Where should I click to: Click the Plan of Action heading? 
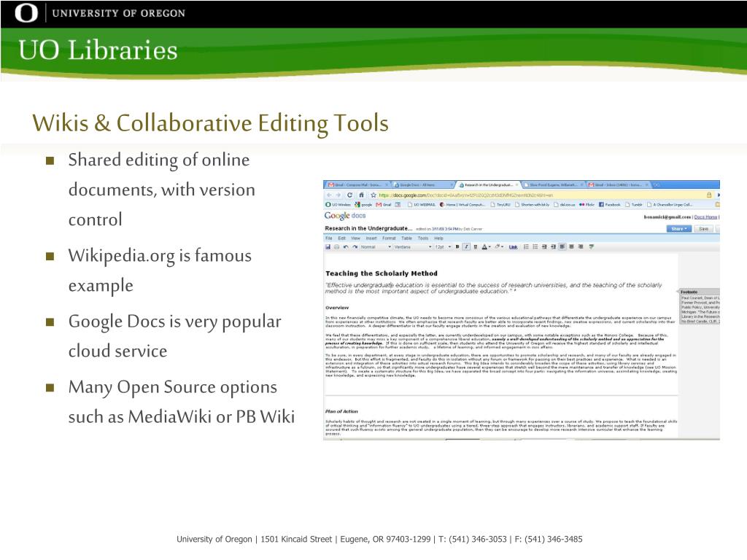click(x=341, y=411)
